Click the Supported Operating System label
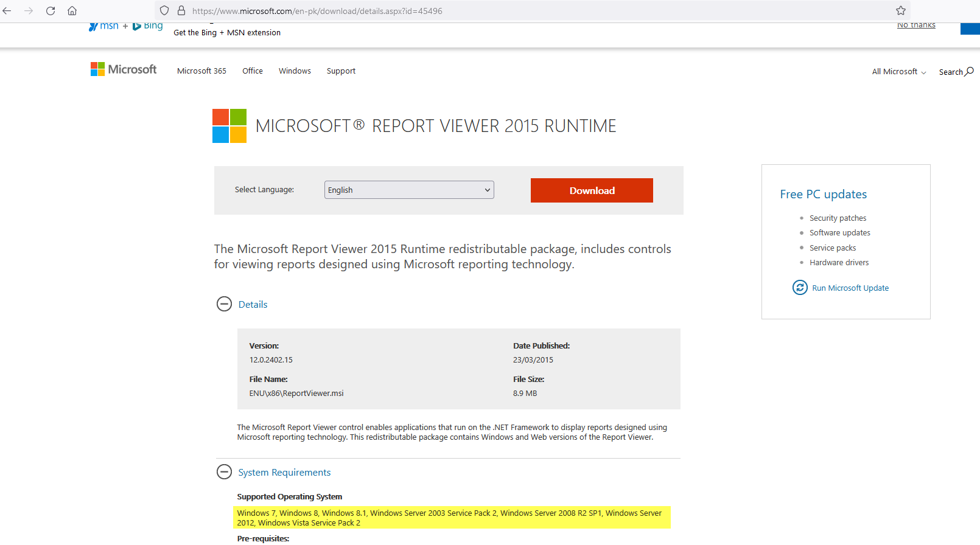 coord(290,497)
